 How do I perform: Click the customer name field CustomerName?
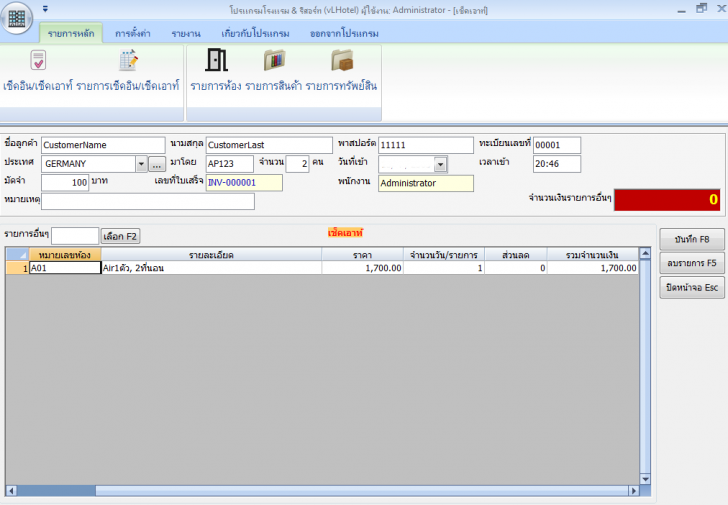click(103, 145)
